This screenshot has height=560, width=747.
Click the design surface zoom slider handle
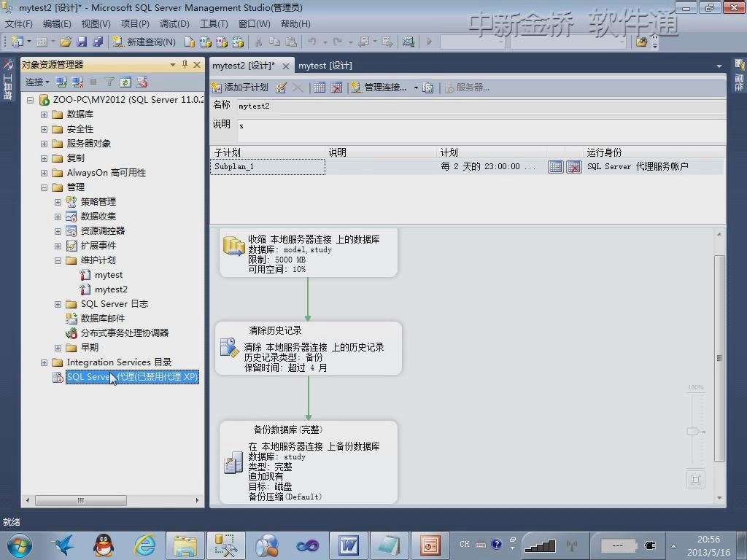point(694,431)
